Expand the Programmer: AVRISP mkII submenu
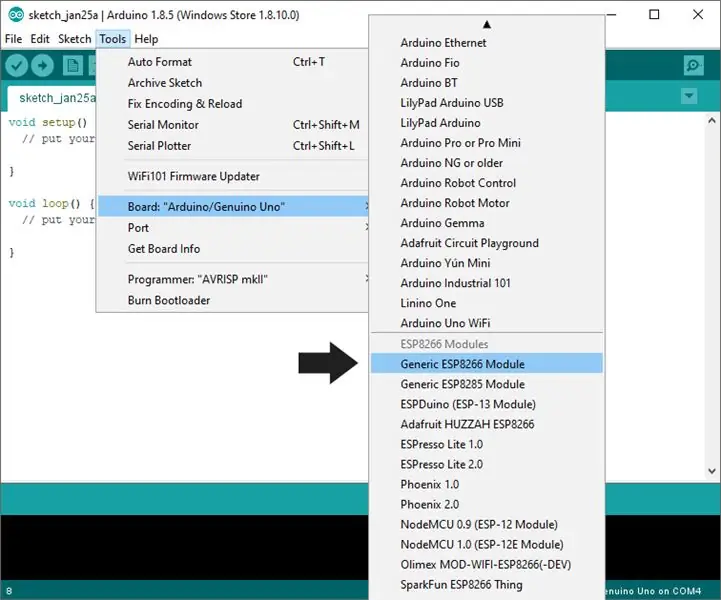The height and width of the screenshot is (600, 721). tap(233, 279)
